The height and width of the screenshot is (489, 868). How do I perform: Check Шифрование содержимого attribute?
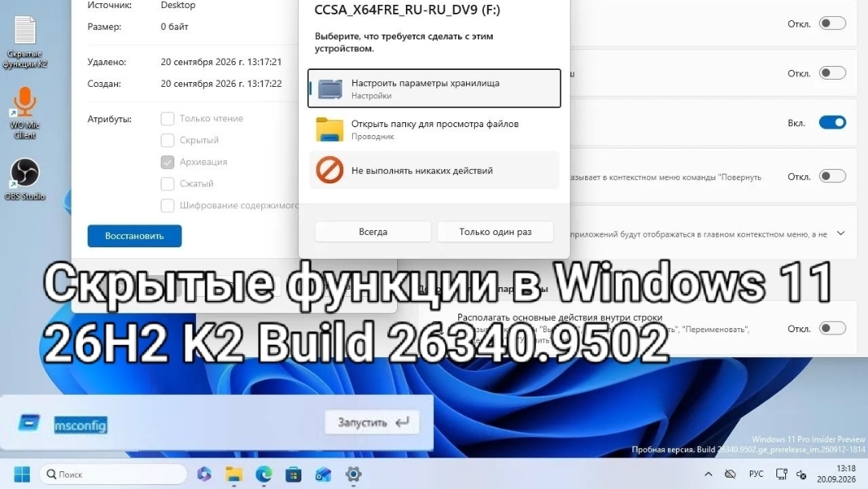pos(167,205)
